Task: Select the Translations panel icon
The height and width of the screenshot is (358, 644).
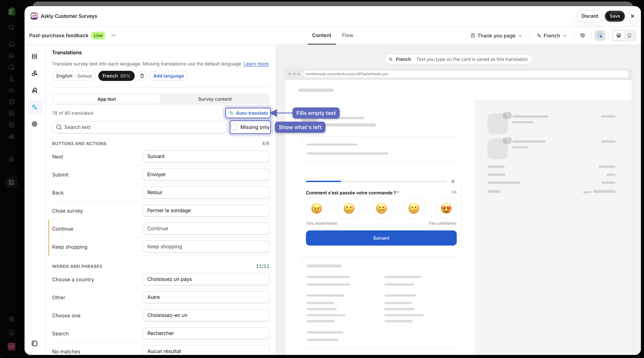Action: click(34, 107)
